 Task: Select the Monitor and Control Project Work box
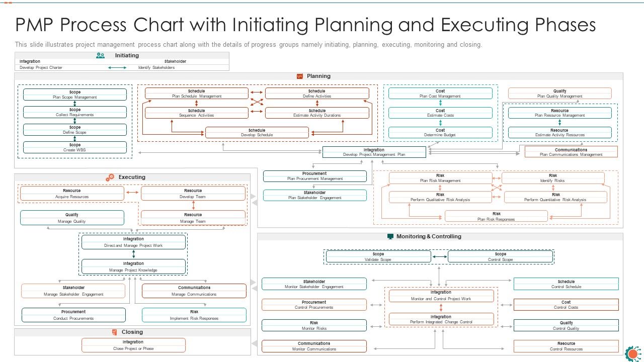click(x=441, y=296)
